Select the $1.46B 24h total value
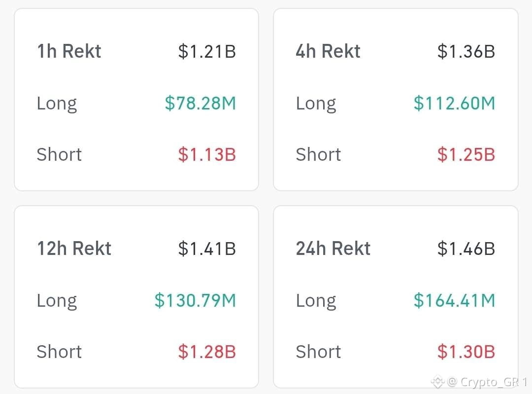 466,249
